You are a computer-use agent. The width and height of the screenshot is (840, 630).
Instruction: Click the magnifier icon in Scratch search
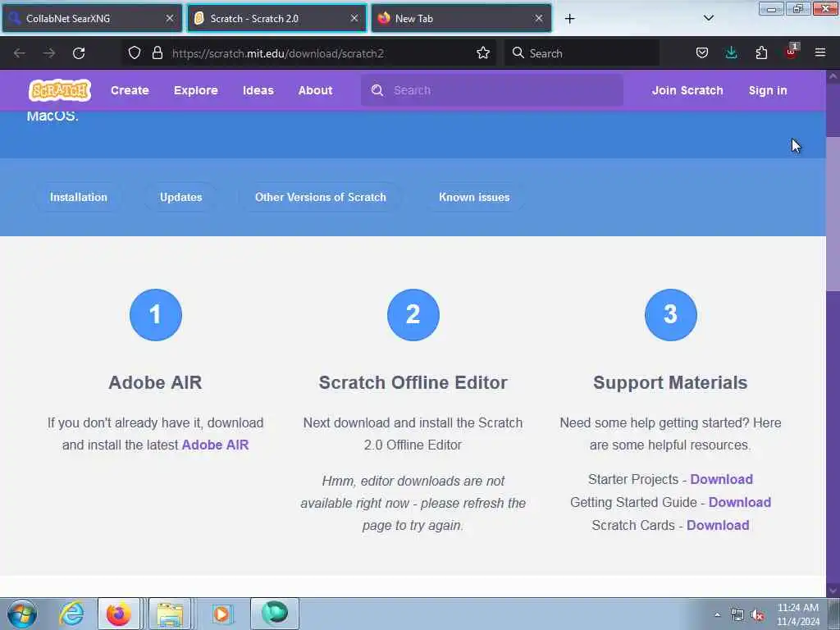point(377,90)
